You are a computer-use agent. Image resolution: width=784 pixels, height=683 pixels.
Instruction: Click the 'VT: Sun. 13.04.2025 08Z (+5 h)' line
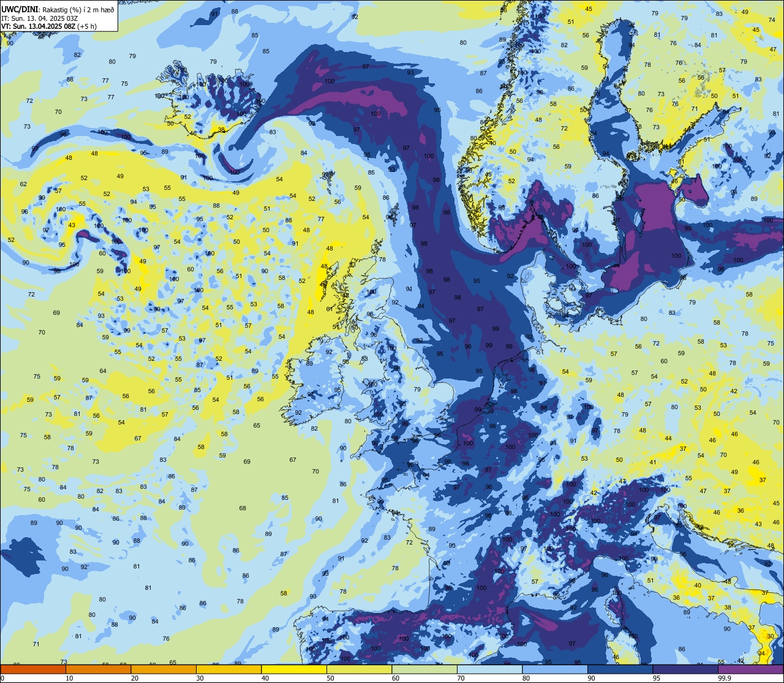click(49, 26)
